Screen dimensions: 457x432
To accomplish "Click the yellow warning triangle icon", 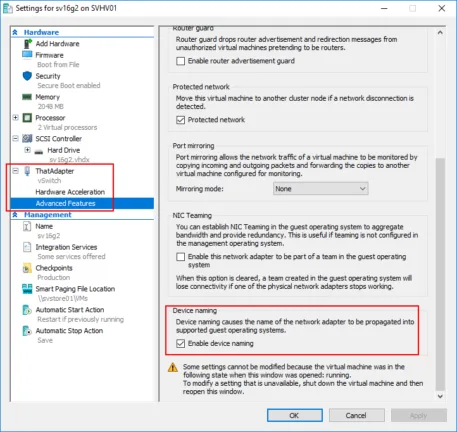I will pyautogui.click(x=173, y=367).
